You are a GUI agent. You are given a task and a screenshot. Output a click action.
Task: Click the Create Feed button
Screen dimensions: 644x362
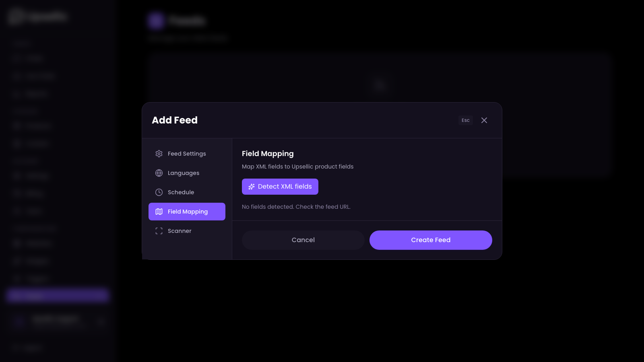coord(431,240)
